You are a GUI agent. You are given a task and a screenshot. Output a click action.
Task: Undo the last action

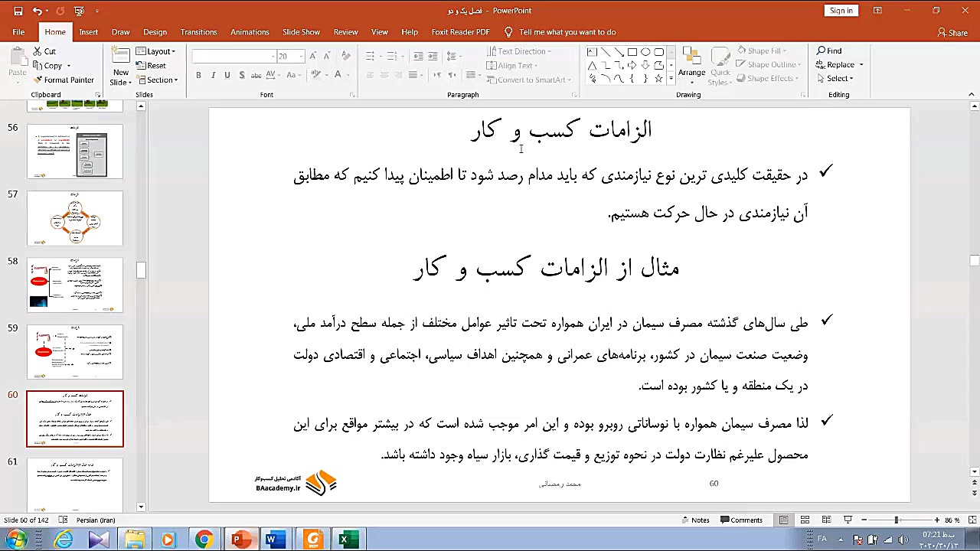(36, 11)
